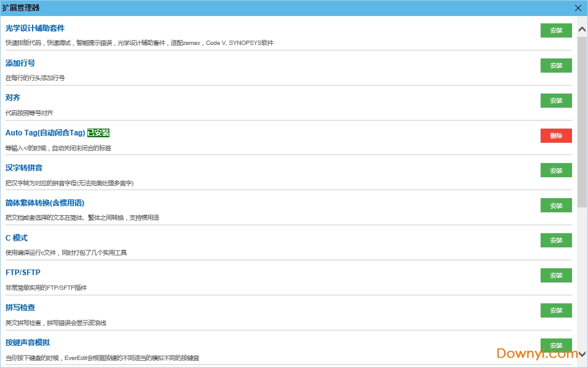588x368 pixels.
Task: Install the 对齐 alignment extension
Action: click(556, 100)
